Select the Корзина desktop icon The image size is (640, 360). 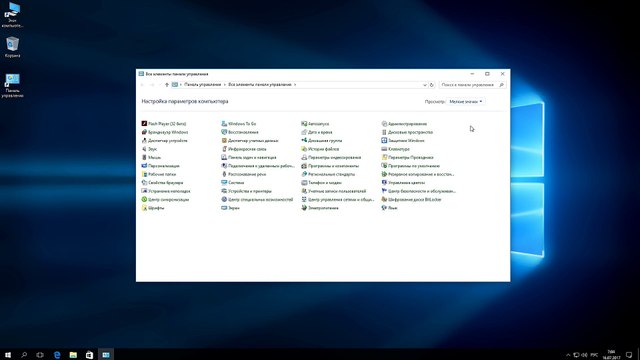pyautogui.click(x=12, y=47)
